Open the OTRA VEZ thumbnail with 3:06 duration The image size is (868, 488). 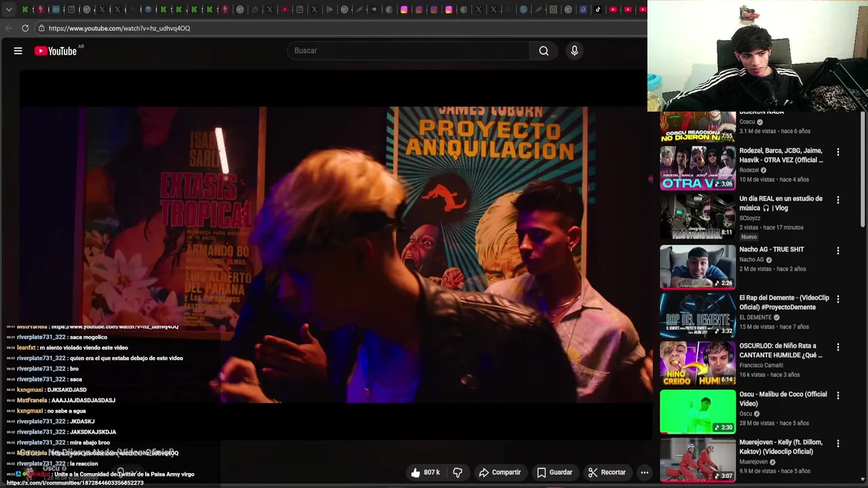(698, 168)
